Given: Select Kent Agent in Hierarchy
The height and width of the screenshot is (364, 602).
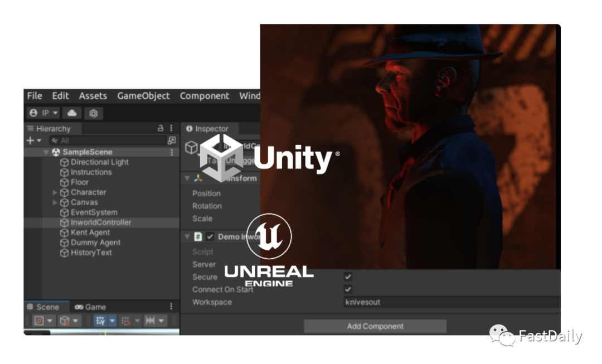Looking at the screenshot, I should (x=90, y=232).
